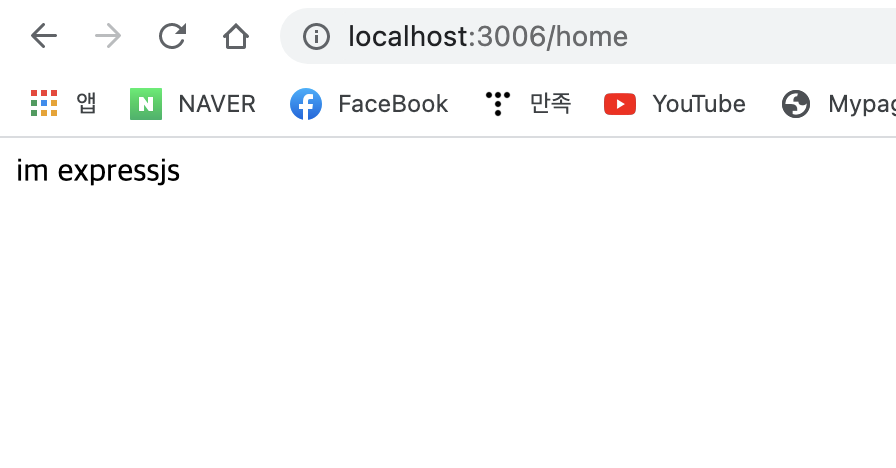
Task: Open the browser home page
Action: [x=236, y=37]
